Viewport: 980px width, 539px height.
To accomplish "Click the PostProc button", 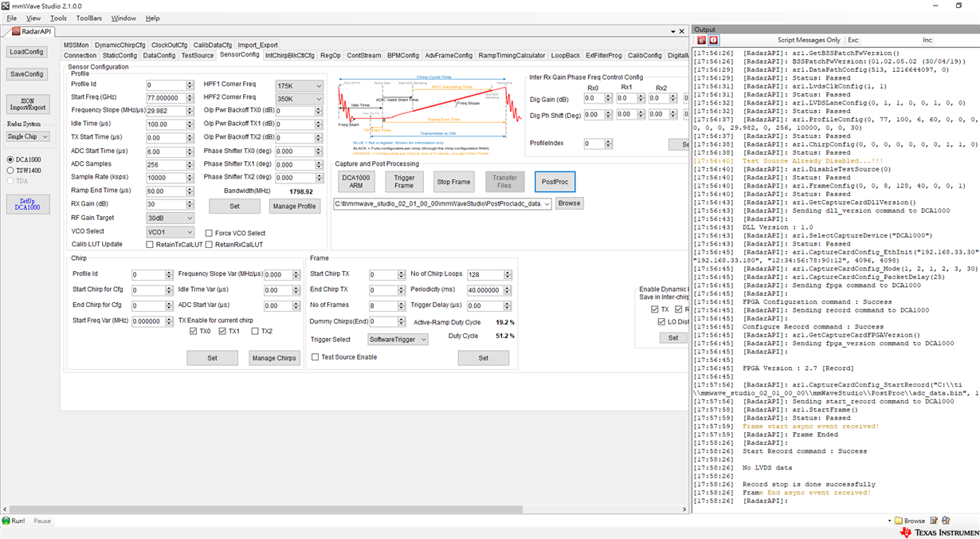I will coord(555,182).
